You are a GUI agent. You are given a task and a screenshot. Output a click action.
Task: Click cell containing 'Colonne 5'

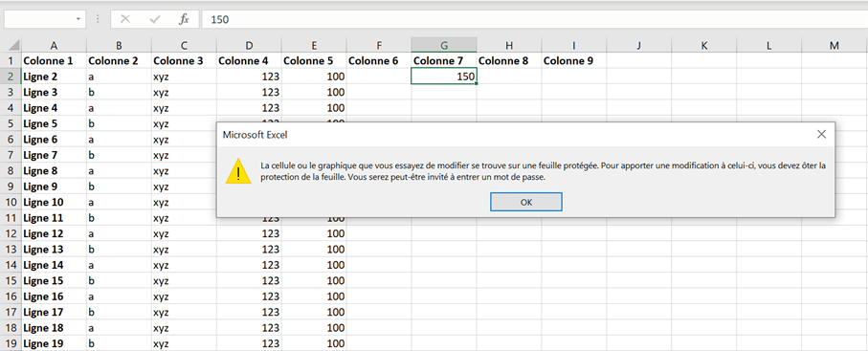click(x=314, y=61)
